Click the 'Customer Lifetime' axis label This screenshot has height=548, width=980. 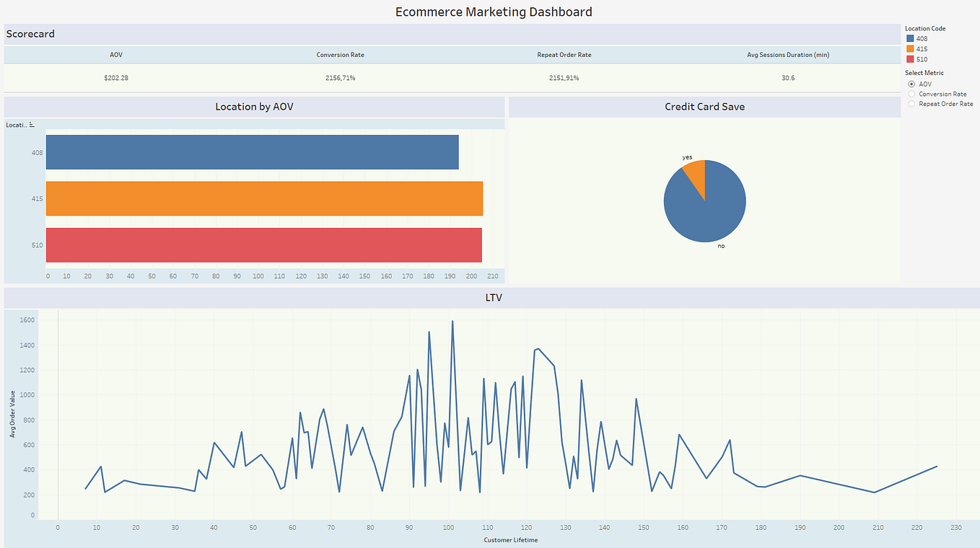[x=509, y=539]
